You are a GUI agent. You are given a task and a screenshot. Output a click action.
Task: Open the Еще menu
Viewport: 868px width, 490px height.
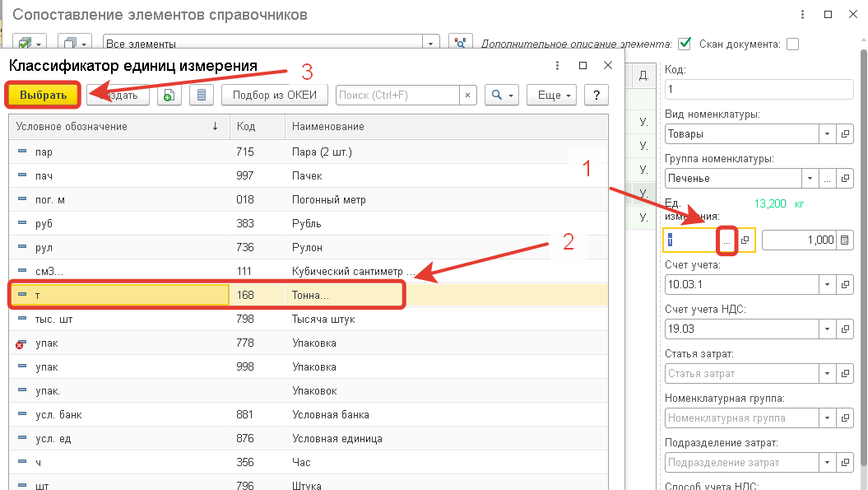(552, 96)
